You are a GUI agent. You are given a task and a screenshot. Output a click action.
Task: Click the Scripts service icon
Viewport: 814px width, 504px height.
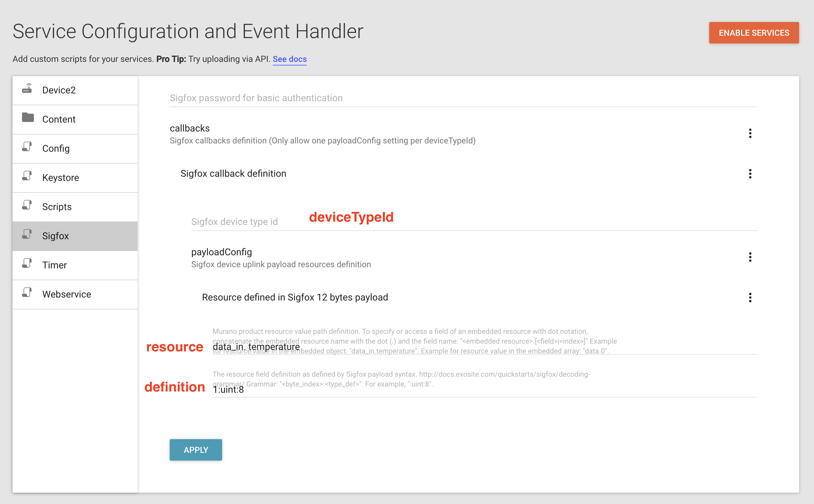(x=27, y=205)
